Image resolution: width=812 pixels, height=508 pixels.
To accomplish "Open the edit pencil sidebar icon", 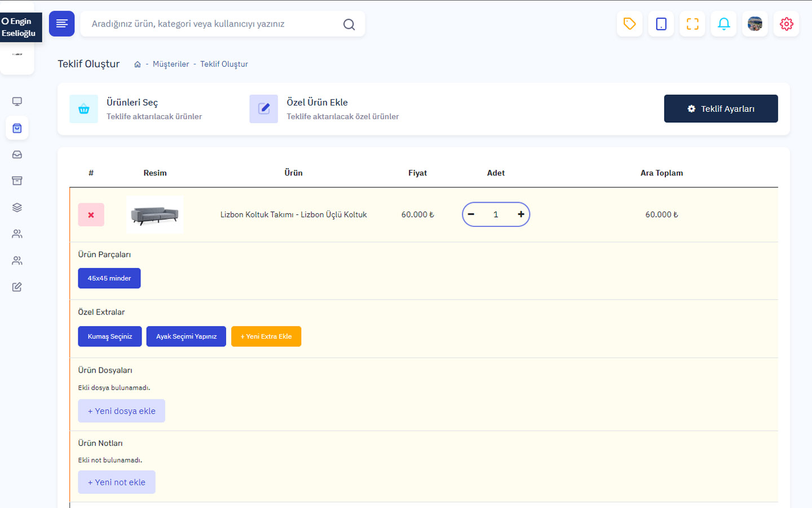I will [17, 287].
